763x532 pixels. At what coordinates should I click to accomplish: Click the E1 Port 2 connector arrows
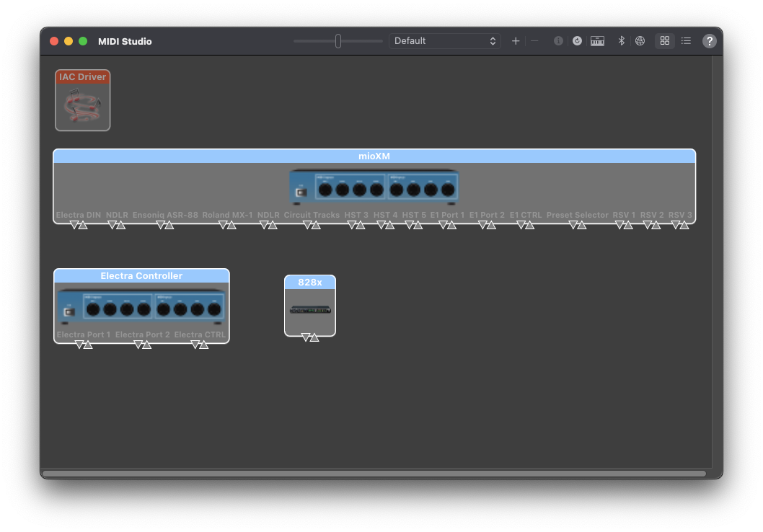487,225
